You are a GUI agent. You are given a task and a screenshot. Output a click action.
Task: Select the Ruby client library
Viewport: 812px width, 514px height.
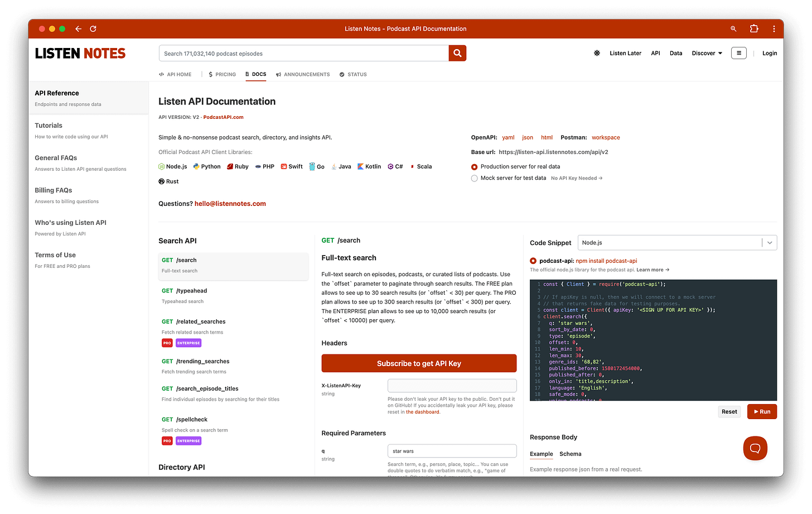(x=238, y=166)
